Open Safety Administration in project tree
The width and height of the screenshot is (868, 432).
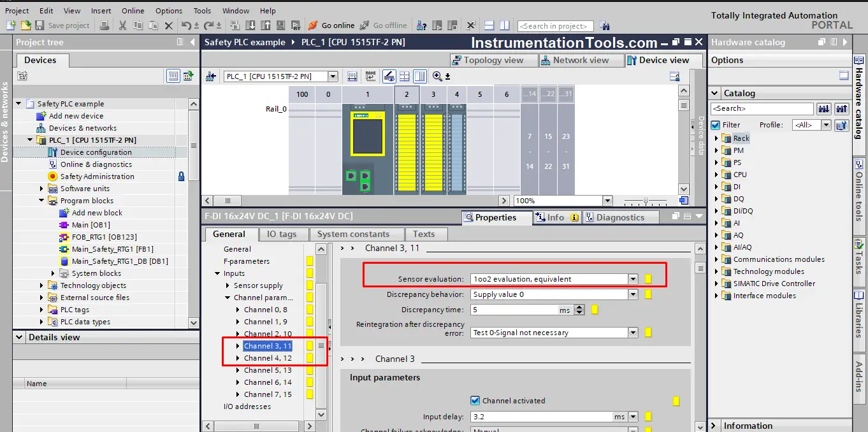click(97, 176)
